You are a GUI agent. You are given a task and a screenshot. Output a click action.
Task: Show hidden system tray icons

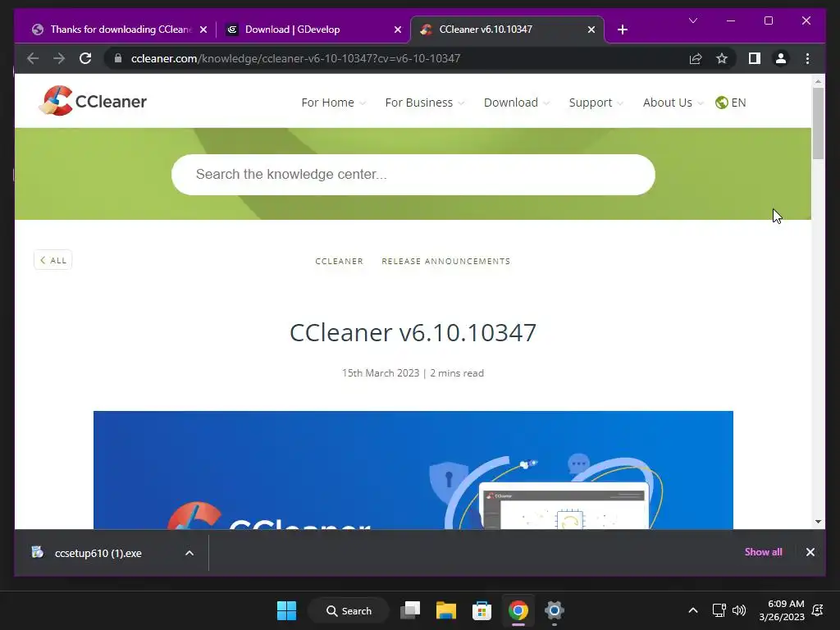click(x=692, y=610)
